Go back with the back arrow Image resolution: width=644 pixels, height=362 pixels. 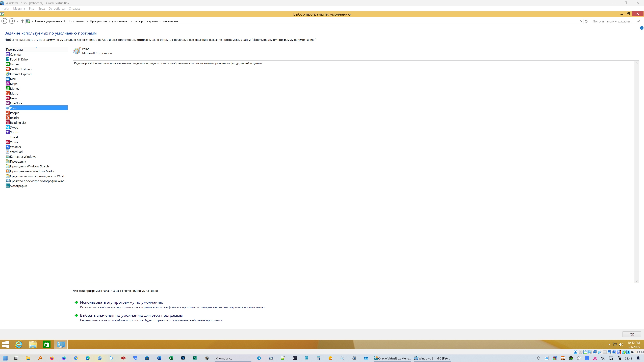point(4,21)
